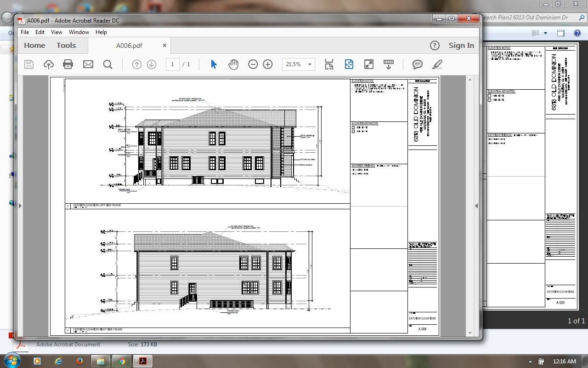The width and height of the screenshot is (588, 368).
Task: Click the Sign In link
Action: pos(461,45)
